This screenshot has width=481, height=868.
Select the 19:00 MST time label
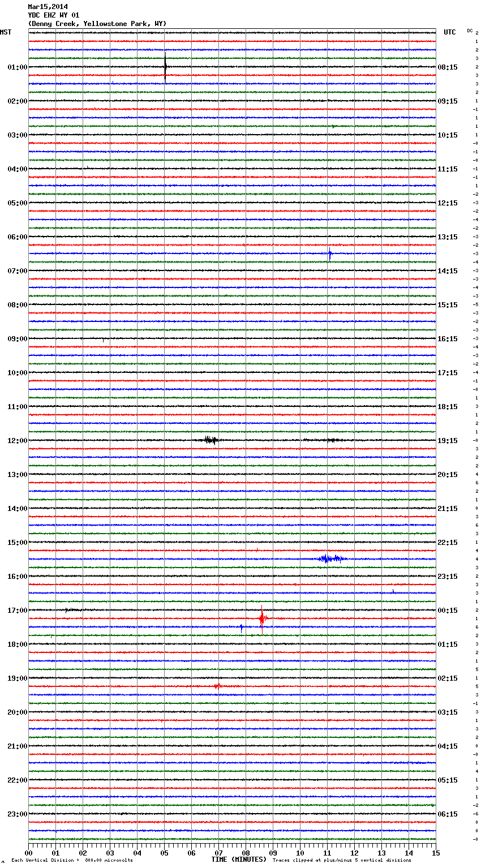[18, 678]
